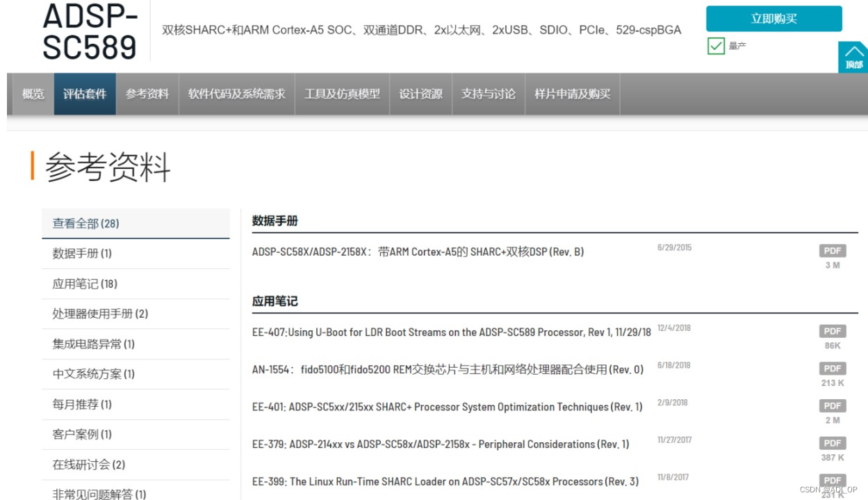Viewport: 868px width, 500px height.
Task: Open 非常见问题解答 (1) category
Action: 136,491
